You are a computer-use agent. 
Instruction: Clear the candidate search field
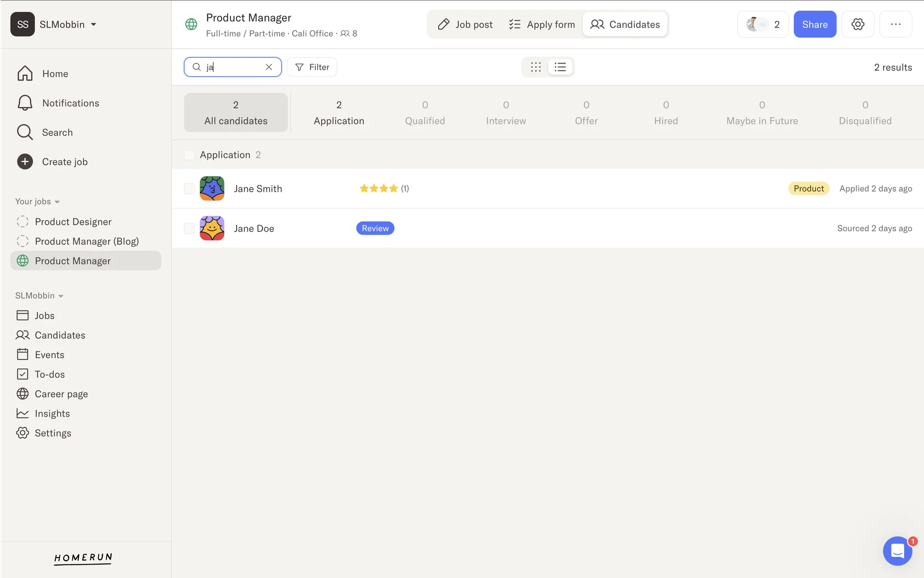[269, 67]
